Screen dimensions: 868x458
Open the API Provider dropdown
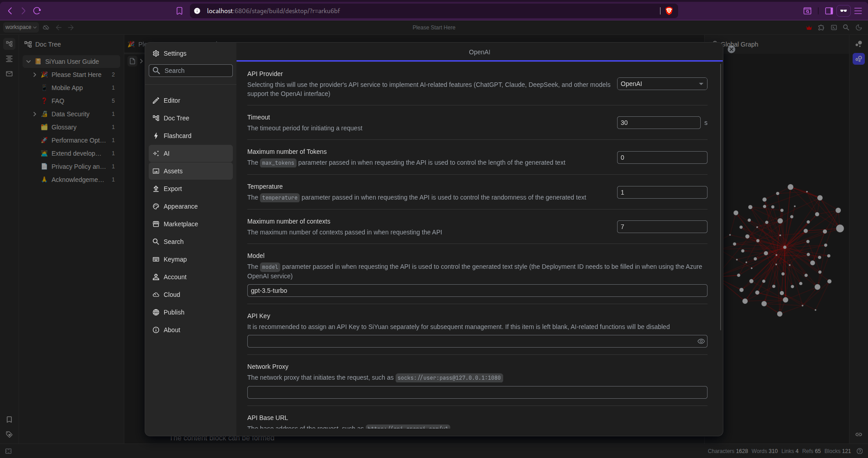(662, 84)
